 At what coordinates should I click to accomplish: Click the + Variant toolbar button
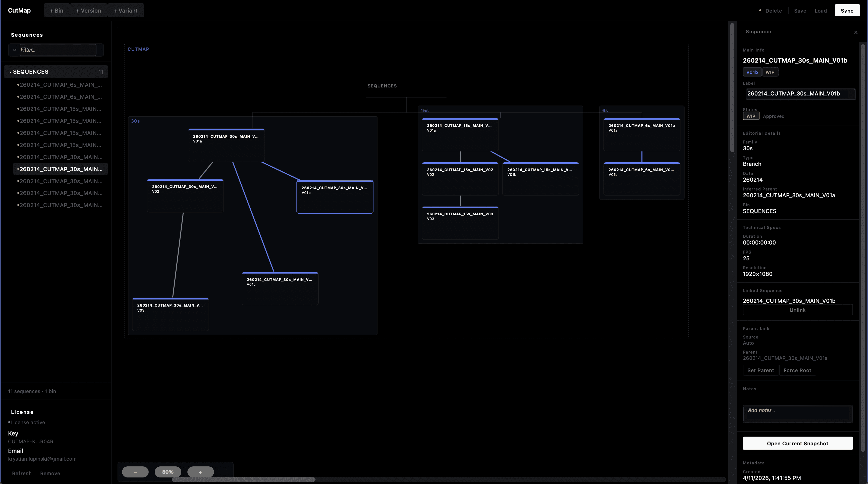[x=125, y=11]
